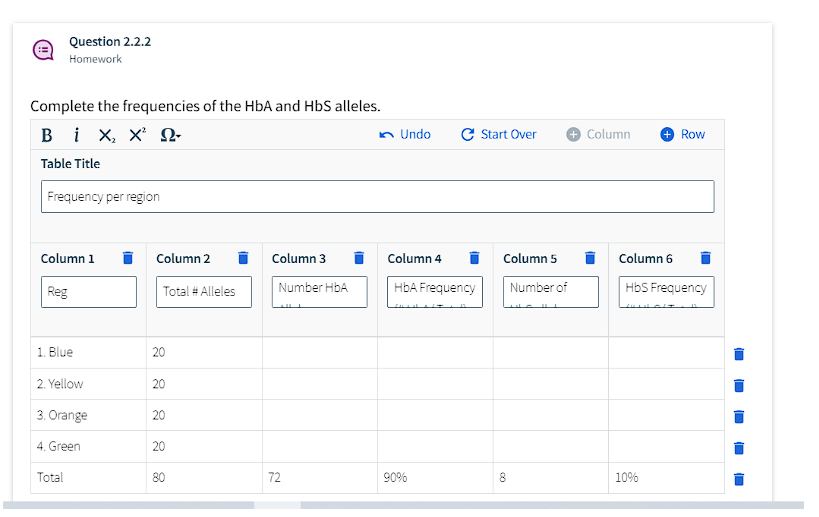Delete Column 1 with trash icon
Image resolution: width=819 pixels, height=517 pixels.
[128, 258]
